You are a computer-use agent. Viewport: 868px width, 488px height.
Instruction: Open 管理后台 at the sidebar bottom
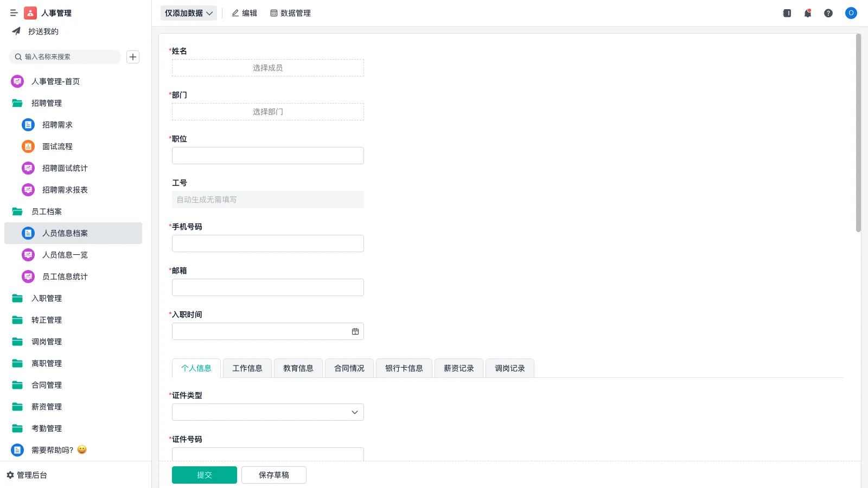point(31,475)
